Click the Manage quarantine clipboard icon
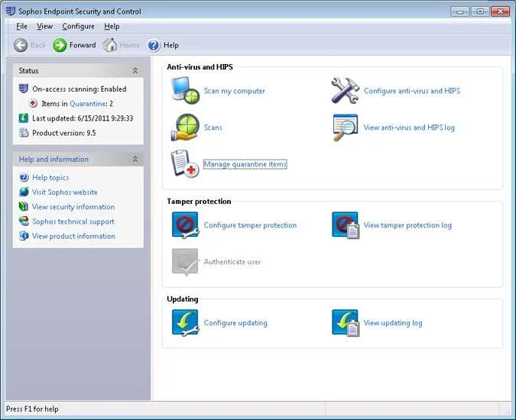516x420 pixels. click(x=185, y=163)
